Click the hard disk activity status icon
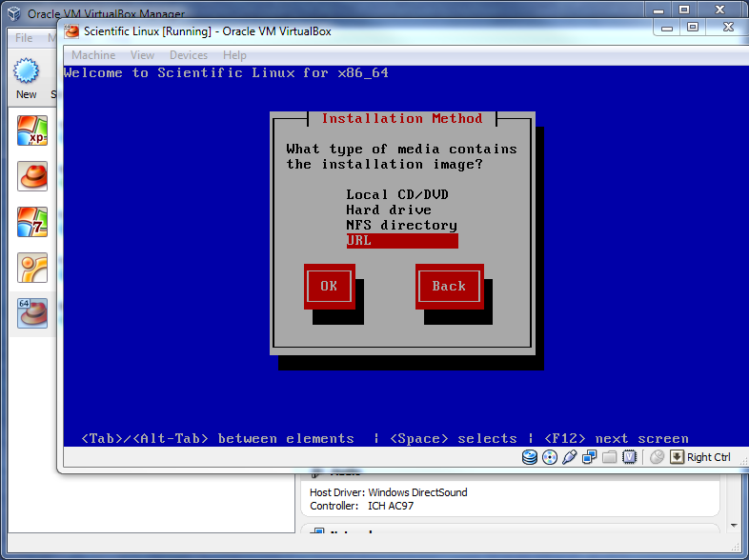749x560 pixels. (x=529, y=457)
